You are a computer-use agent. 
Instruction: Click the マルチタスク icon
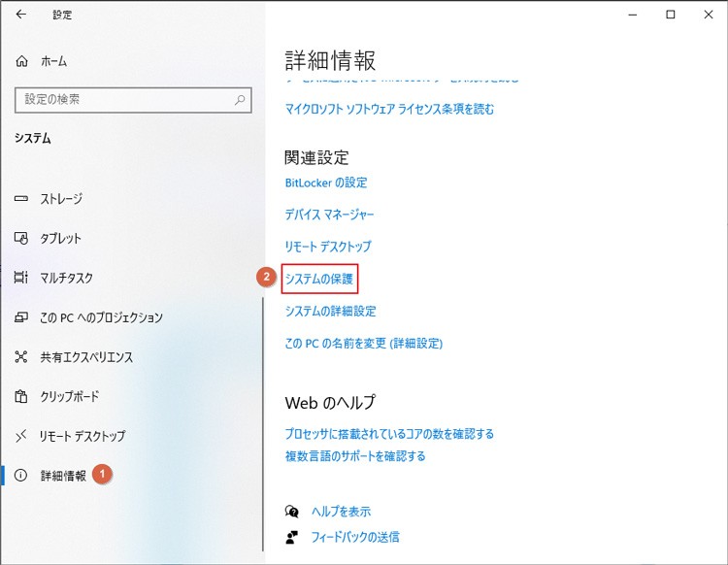(x=21, y=279)
